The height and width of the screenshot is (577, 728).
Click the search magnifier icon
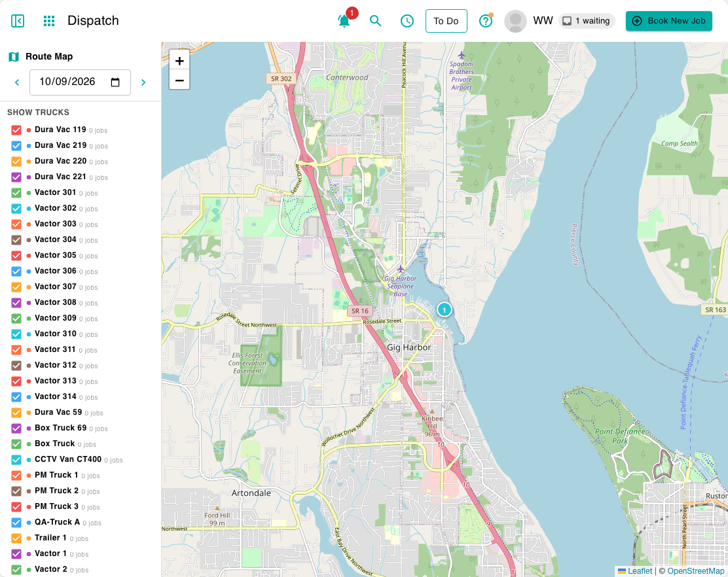[375, 21]
